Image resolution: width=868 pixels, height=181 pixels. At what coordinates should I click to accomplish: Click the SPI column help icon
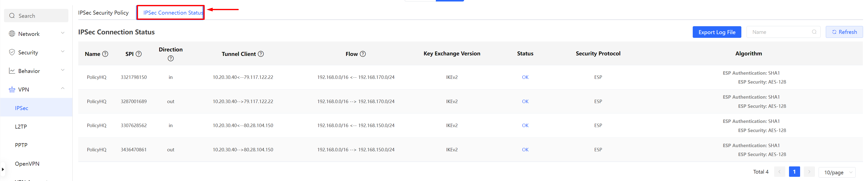coord(138,54)
